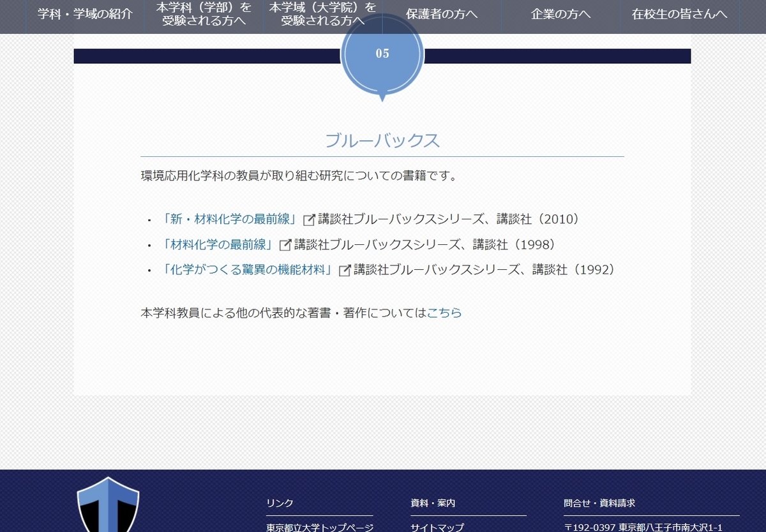Select 保護者の方へ in the navigation bar
The width and height of the screenshot is (766, 532).
442,14
